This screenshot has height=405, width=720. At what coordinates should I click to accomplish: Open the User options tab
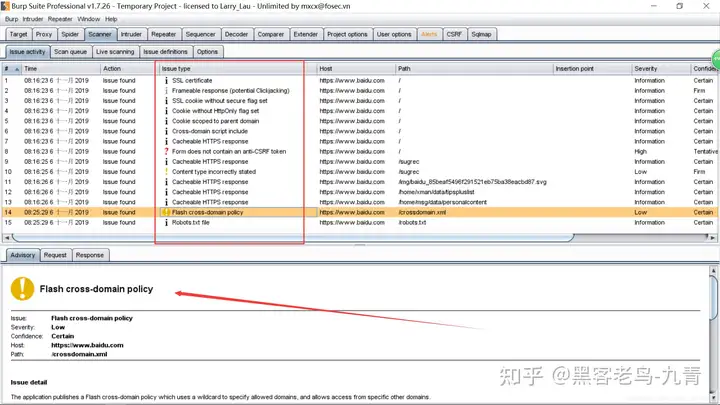[x=394, y=34]
